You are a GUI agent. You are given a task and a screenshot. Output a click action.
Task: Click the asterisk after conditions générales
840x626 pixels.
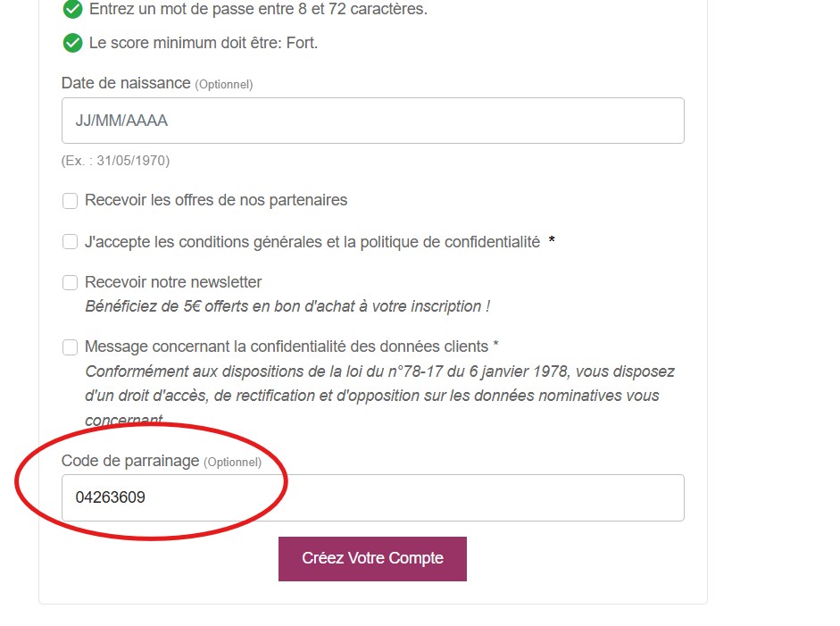coord(552,239)
